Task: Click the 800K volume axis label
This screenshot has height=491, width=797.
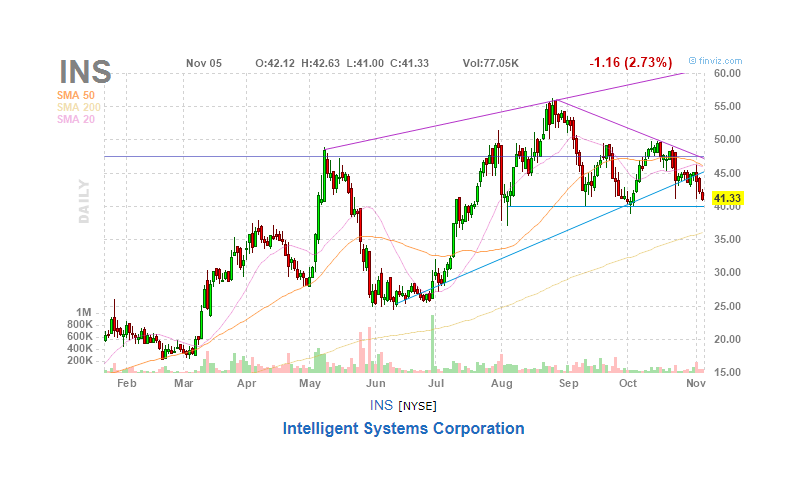Action: point(80,324)
